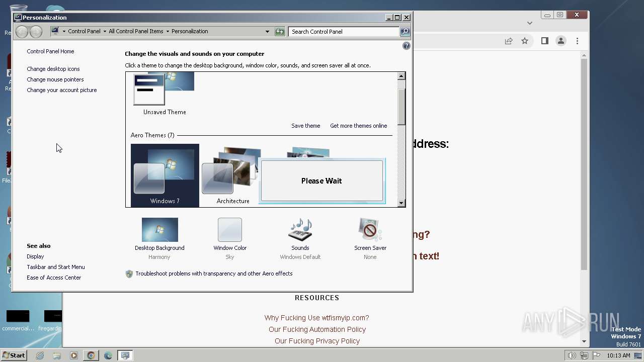Click the Desktop Background icon

tap(159, 230)
